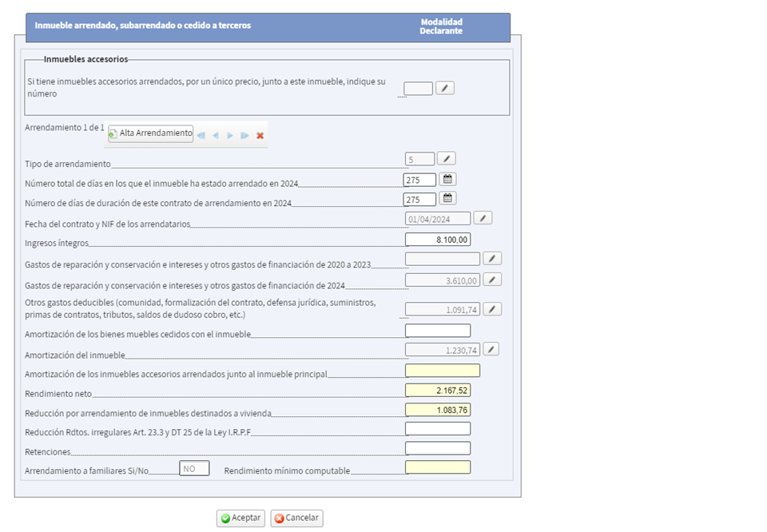Select Rendimiento mínimo computable field
The height and width of the screenshot is (532, 767).
coord(438,467)
